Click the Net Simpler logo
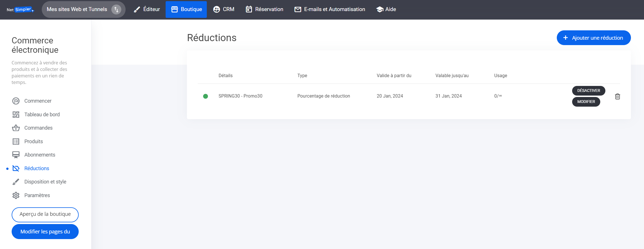The image size is (644, 249). [20, 10]
